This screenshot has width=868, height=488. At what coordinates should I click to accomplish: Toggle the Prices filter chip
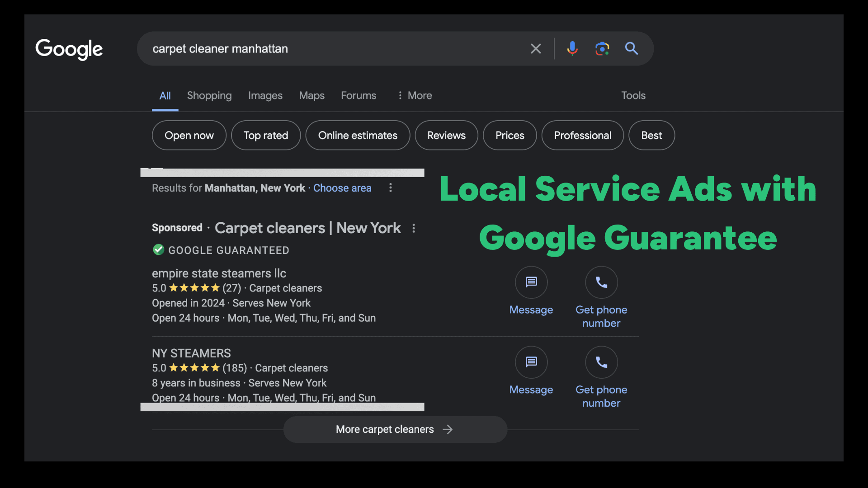[x=509, y=135]
